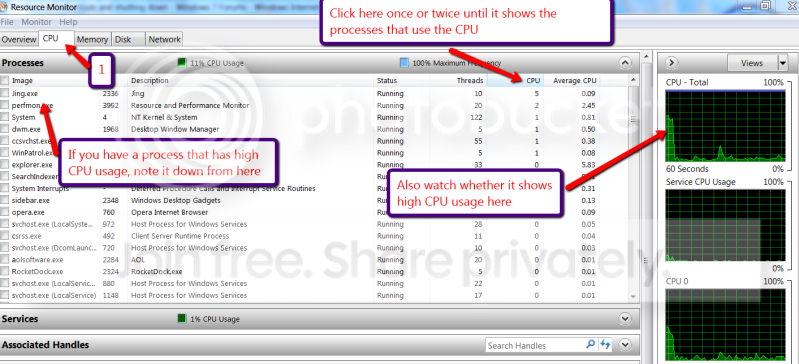Tick the checkbox next to Jing.exe
Image resolution: width=799 pixels, height=364 pixels.
[x=5, y=93]
